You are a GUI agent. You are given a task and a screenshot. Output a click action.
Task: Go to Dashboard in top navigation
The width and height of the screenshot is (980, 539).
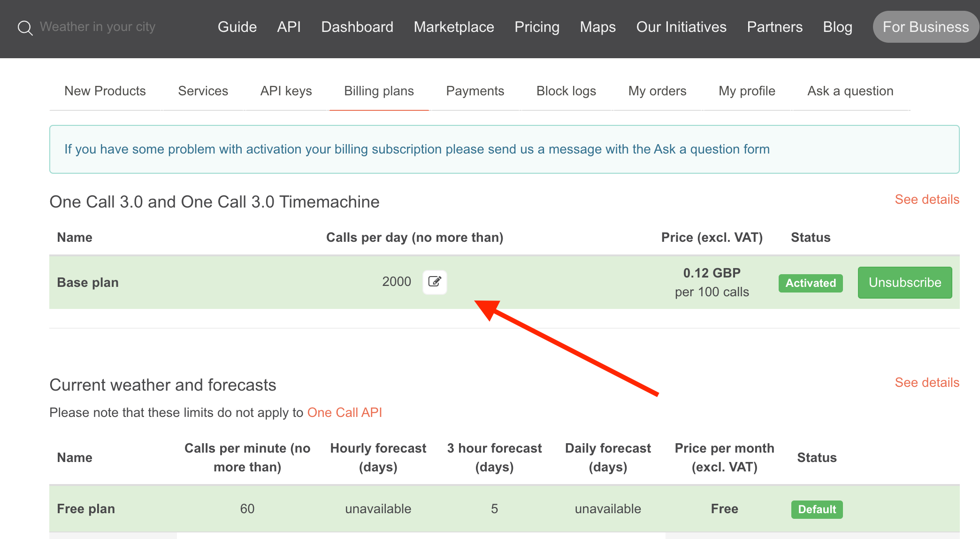click(x=357, y=27)
